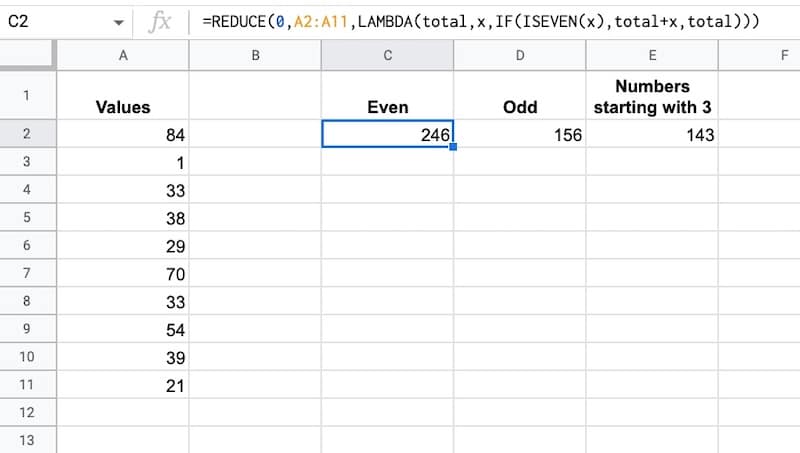
Task: Select empty cell E7
Action: (652, 273)
